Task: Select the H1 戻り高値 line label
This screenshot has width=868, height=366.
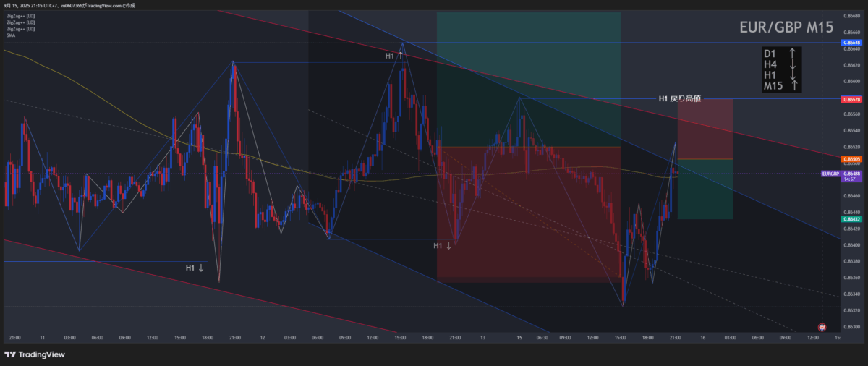Action: coord(679,98)
